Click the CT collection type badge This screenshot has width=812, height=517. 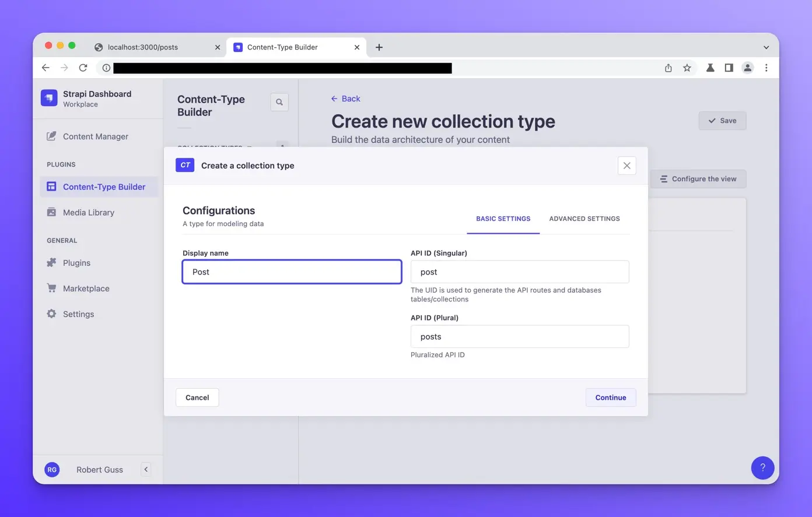[185, 165]
